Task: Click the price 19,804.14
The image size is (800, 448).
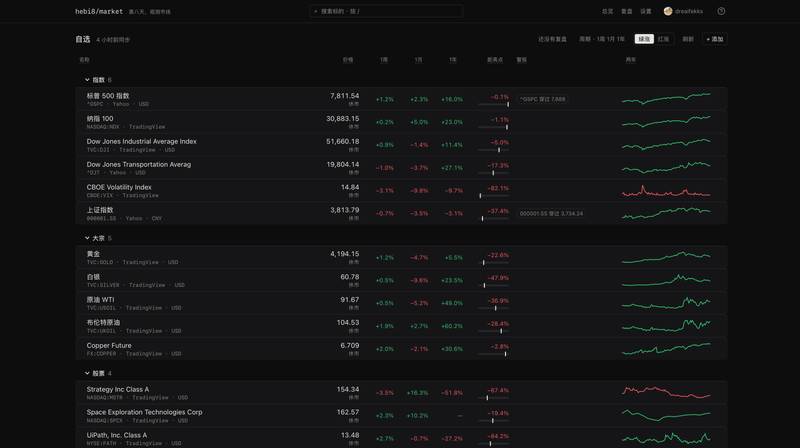Action: coord(342,164)
